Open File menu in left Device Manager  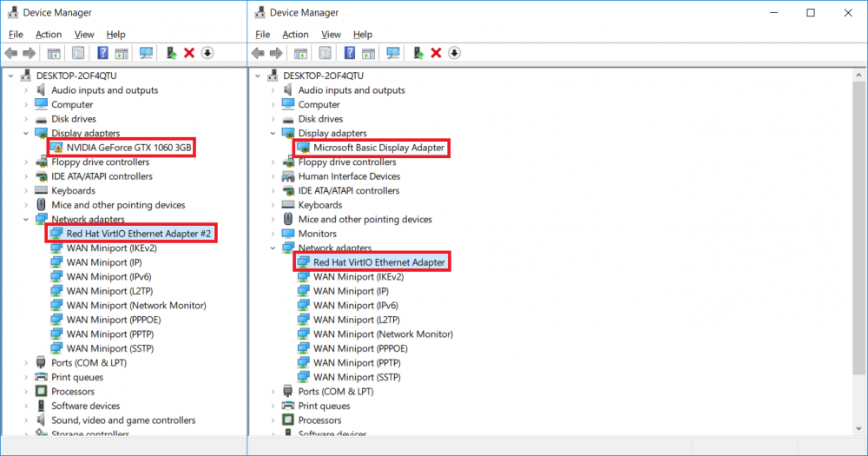pos(16,35)
